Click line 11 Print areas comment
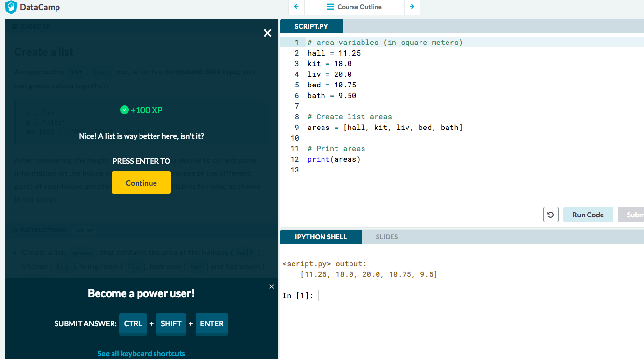This screenshot has width=644, height=359. click(336, 149)
